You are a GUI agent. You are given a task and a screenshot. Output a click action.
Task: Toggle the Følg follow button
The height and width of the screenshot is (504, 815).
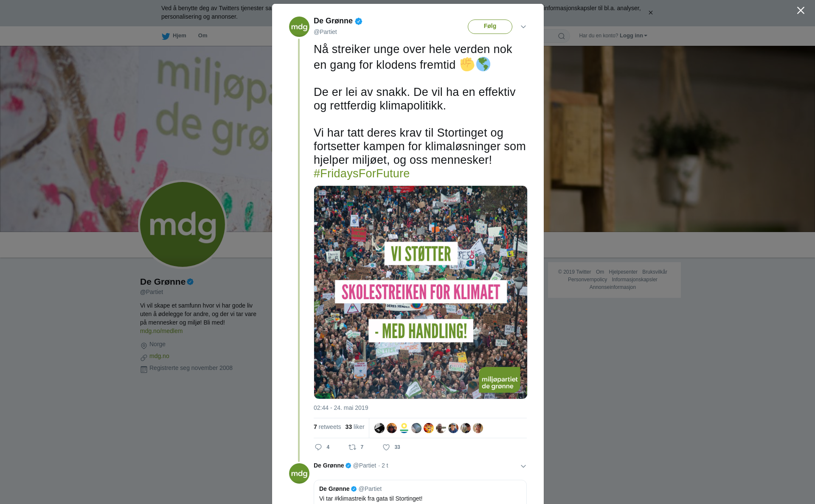[490, 26]
